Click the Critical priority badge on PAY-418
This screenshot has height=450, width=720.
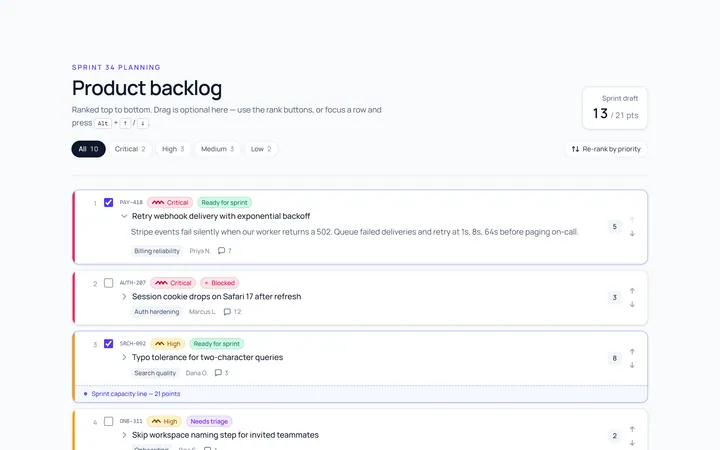[170, 202]
